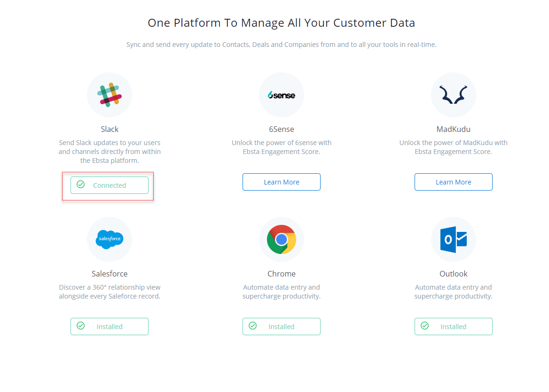549x392 pixels.
Task: Click checkmark icon in Outlook Installed button
Action: pyautogui.click(x=424, y=326)
